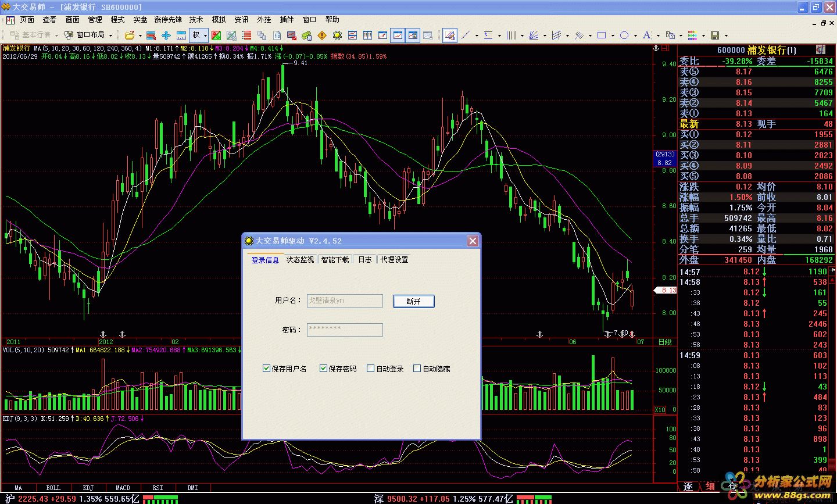Screen dimensions: 837x504
Task: Click the 断开 button
Action: (x=413, y=301)
